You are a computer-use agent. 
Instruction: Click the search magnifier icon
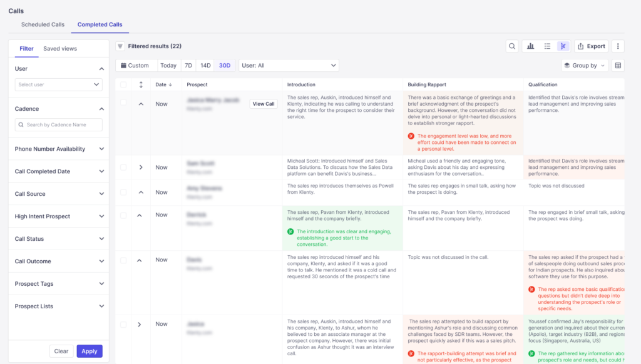[x=513, y=46]
